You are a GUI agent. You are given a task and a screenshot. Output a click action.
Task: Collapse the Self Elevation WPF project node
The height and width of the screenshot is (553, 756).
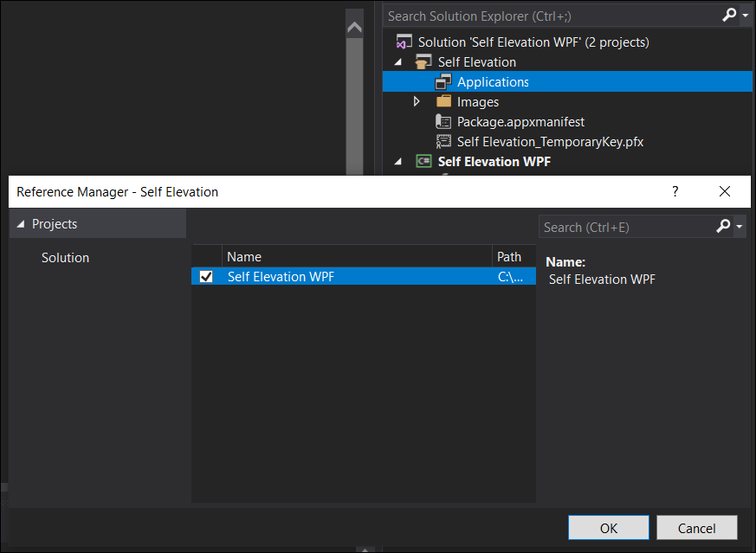(397, 162)
